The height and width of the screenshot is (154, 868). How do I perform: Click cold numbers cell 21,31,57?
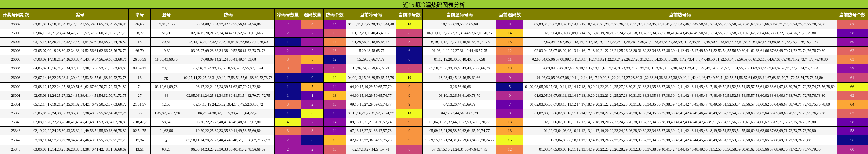140,104
